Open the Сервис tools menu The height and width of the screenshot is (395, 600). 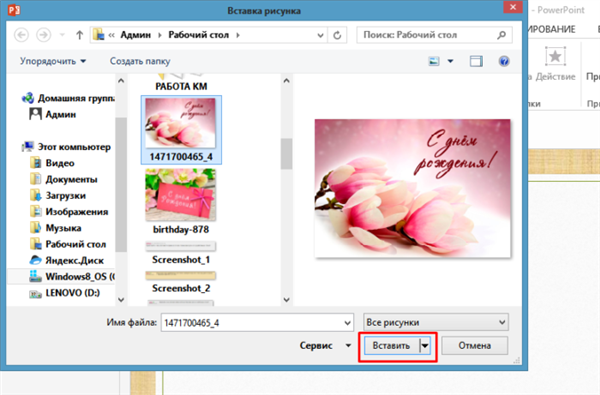click(x=325, y=346)
